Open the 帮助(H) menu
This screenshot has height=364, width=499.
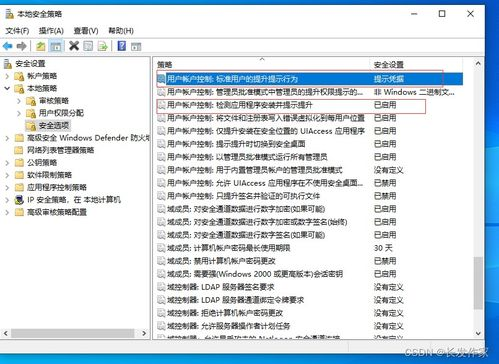pyautogui.click(x=121, y=31)
